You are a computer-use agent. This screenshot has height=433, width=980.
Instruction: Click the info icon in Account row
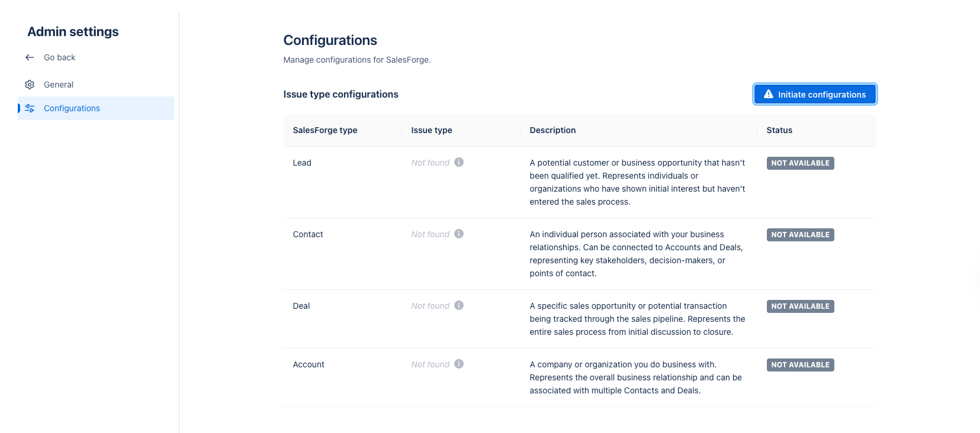(459, 364)
